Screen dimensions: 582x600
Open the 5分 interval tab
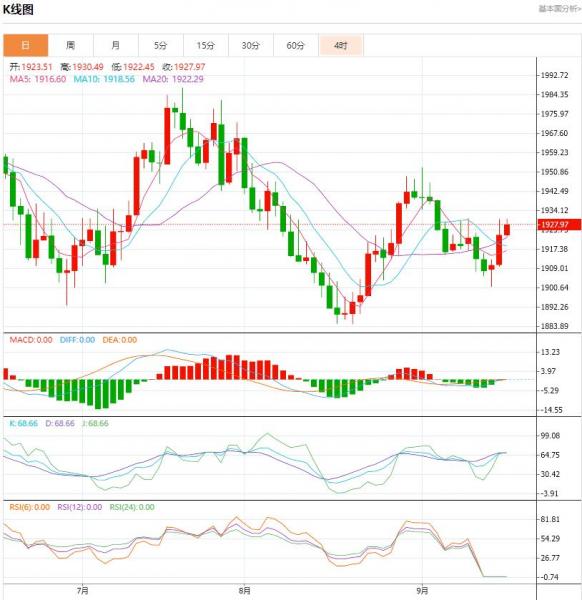[161, 46]
